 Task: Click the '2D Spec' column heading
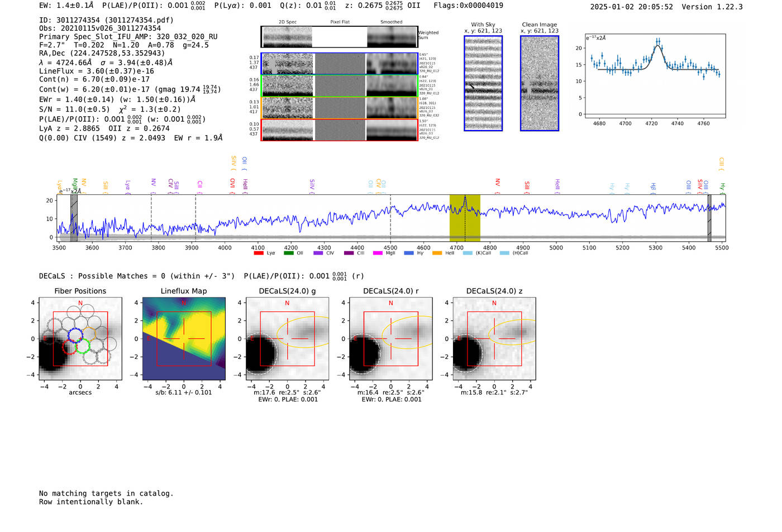pos(288,22)
